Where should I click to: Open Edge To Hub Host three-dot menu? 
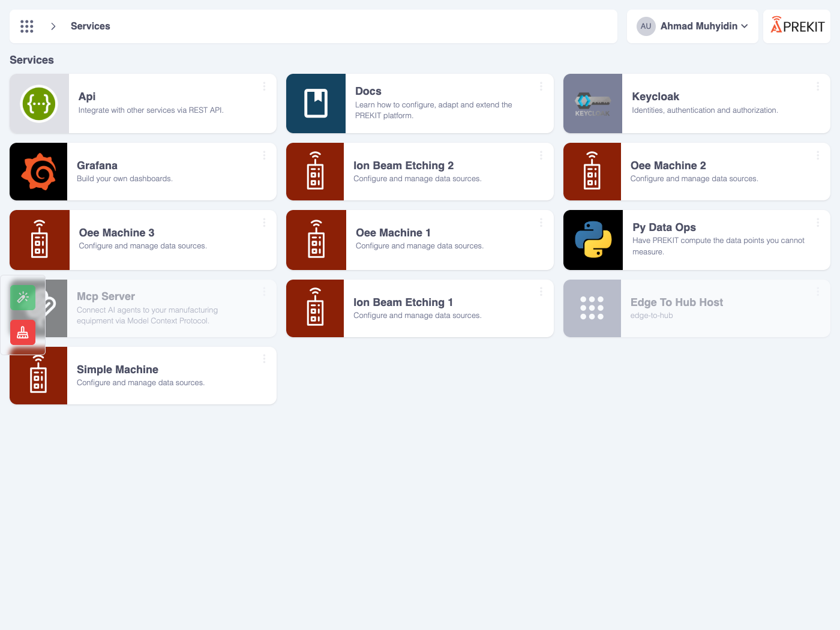[x=818, y=292]
